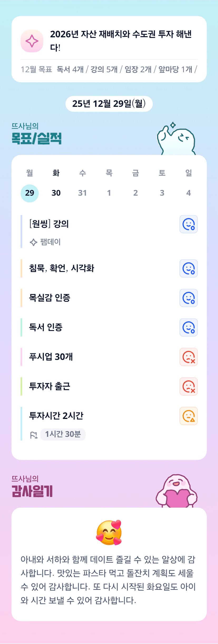
Task: Switch to Tuesday the 30th
Action: (56, 193)
